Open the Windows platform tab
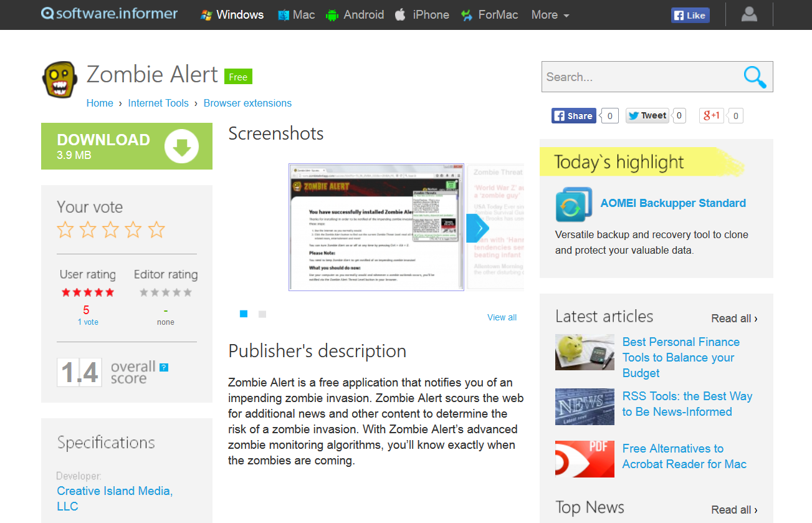Image resolution: width=812 pixels, height=523 pixels. [232, 15]
